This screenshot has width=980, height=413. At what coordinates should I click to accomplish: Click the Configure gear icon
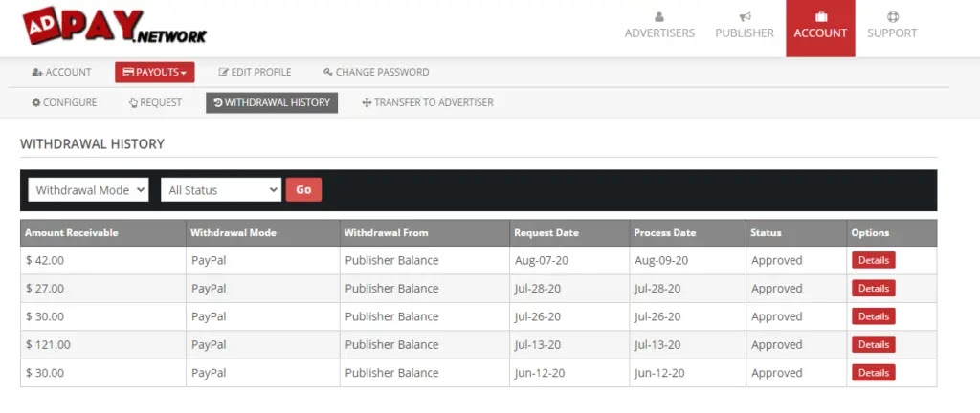(x=36, y=102)
